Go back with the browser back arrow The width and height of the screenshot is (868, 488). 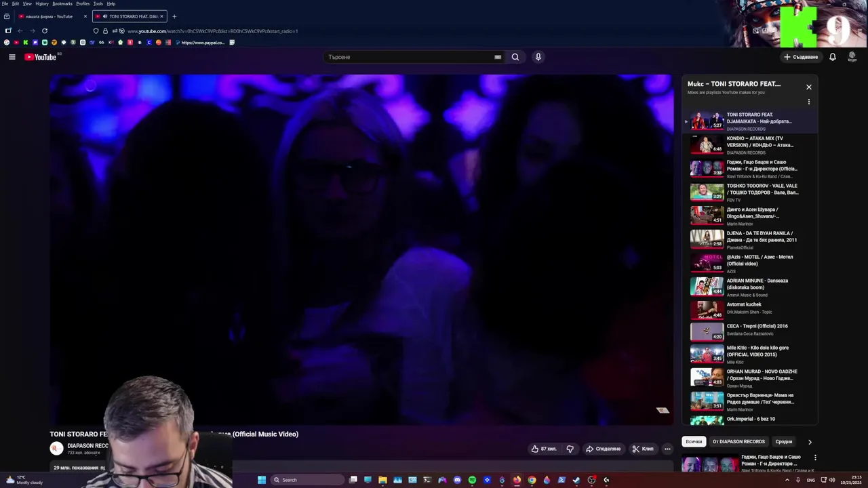[20, 30]
